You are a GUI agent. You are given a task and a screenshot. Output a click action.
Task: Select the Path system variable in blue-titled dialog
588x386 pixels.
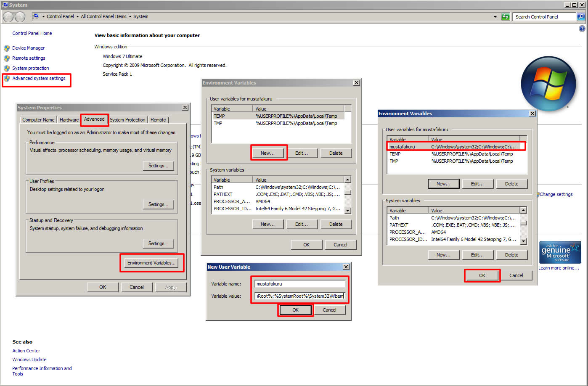tap(454, 218)
